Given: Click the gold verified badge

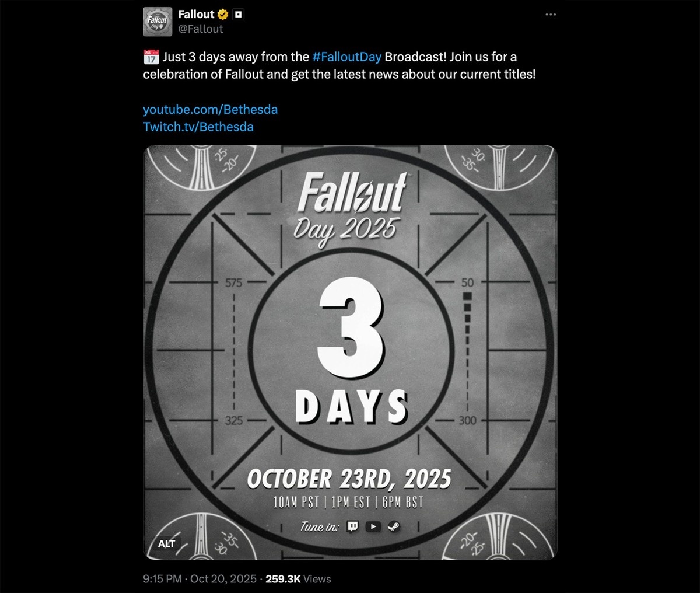Looking at the screenshot, I should (223, 15).
